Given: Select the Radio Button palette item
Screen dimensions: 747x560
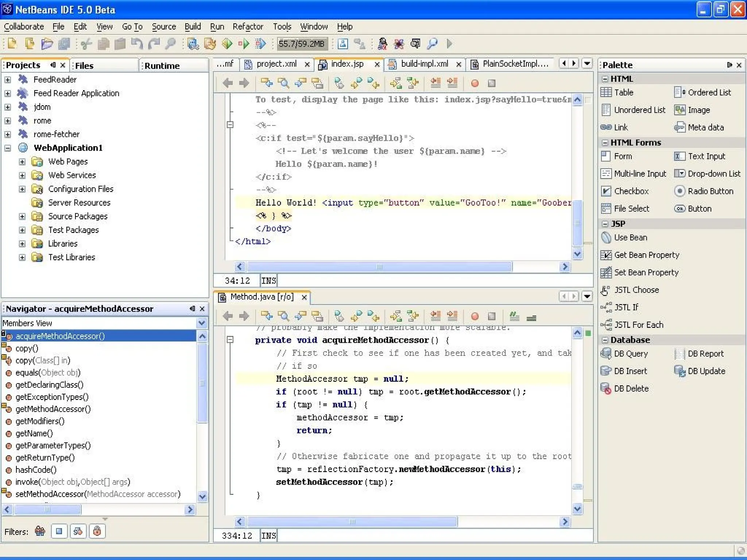Looking at the screenshot, I should pyautogui.click(x=704, y=191).
